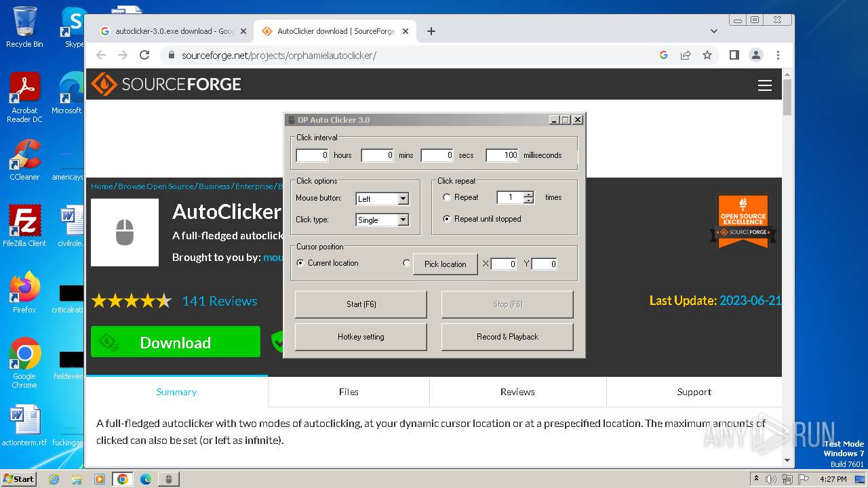868x488 pixels.
Task: Open the Windows Start menu
Action: tap(19, 479)
